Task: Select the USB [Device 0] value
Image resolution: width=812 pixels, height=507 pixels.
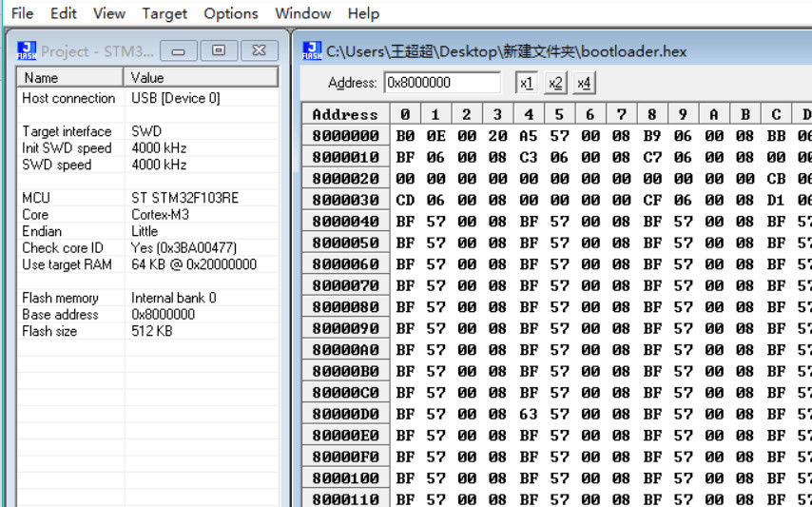Action: pyautogui.click(x=176, y=98)
